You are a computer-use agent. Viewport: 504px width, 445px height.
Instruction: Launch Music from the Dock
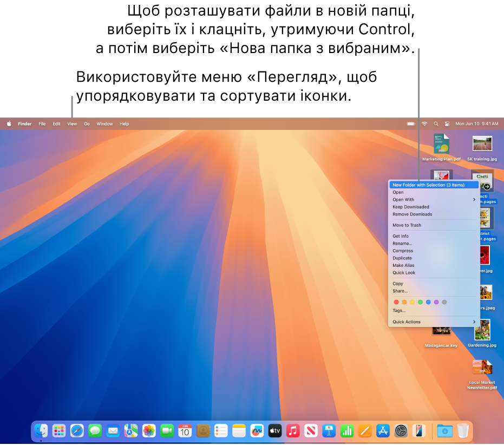293,431
